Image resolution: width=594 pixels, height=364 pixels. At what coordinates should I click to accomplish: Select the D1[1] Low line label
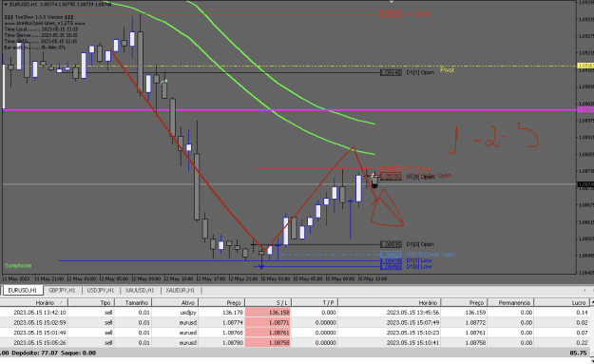pos(419,260)
